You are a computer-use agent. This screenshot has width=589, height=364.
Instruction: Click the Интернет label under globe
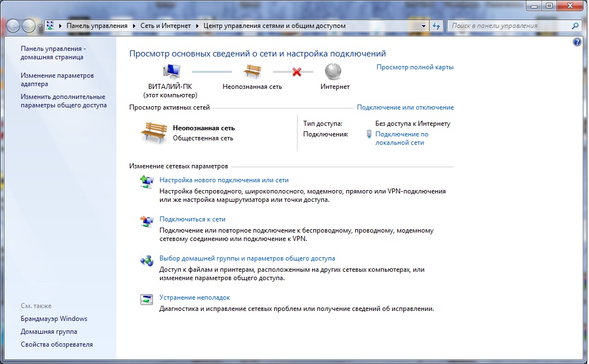click(x=334, y=87)
